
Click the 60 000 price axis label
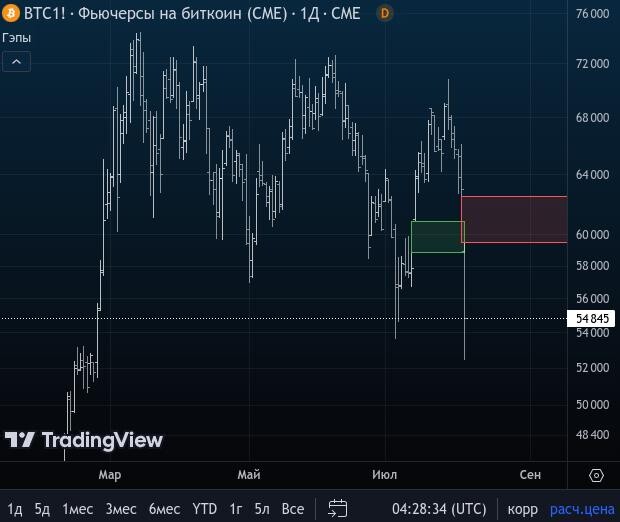pos(592,235)
